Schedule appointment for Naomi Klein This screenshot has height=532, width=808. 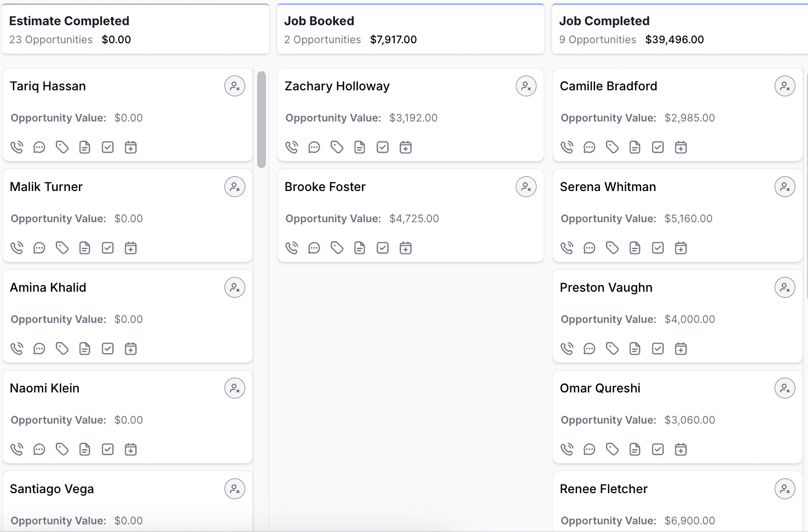click(x=131, y=449)
